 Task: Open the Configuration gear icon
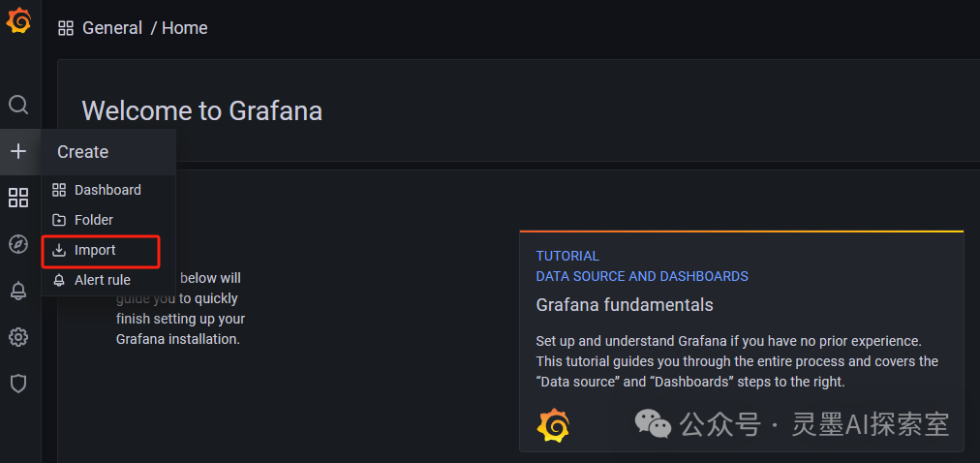(x=18, y=337)
